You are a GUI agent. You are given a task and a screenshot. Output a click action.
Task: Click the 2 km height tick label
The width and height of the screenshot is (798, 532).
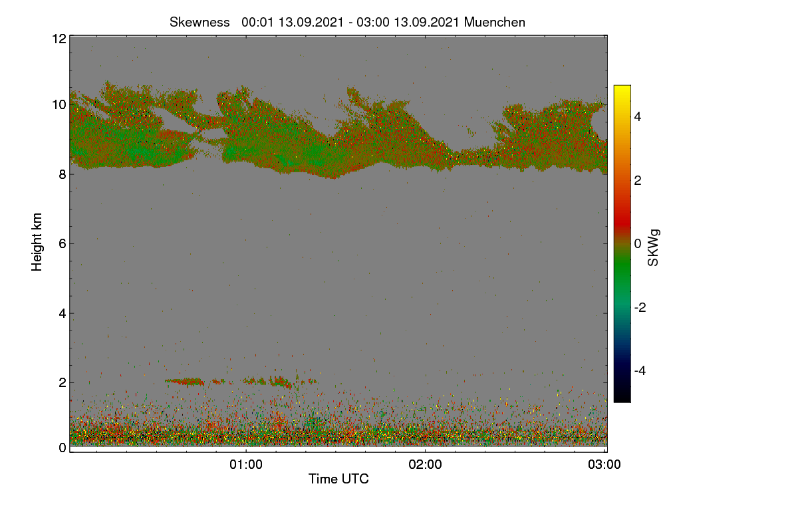tap(63, 382)
